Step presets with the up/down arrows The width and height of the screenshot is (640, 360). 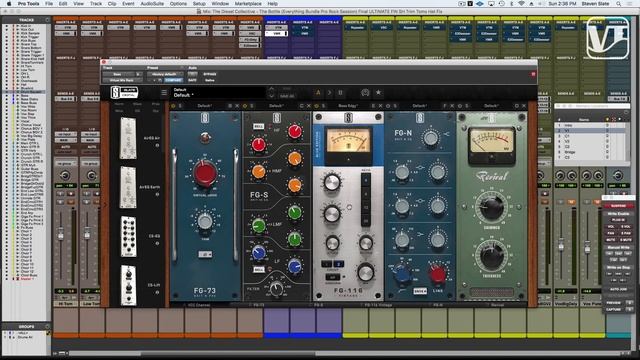[x=271, y=93]
